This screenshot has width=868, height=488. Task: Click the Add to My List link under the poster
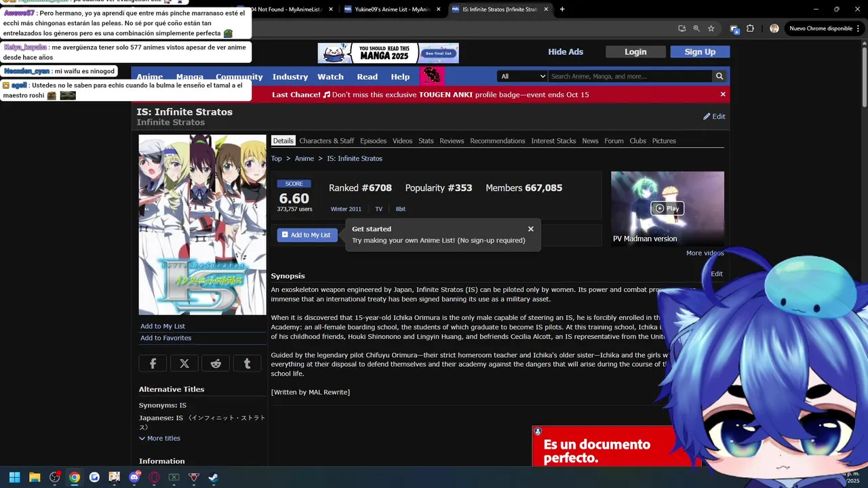tap(163, 326)
